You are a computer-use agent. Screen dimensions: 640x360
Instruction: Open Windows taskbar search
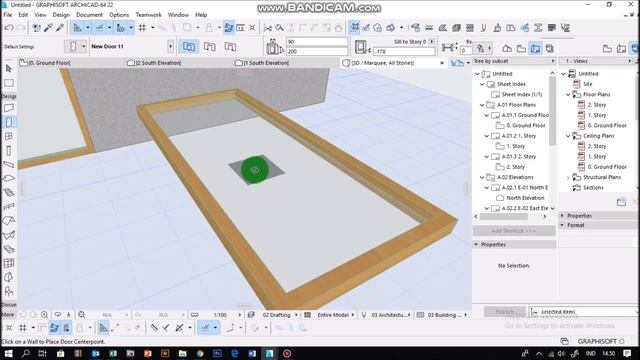[25, 353]
